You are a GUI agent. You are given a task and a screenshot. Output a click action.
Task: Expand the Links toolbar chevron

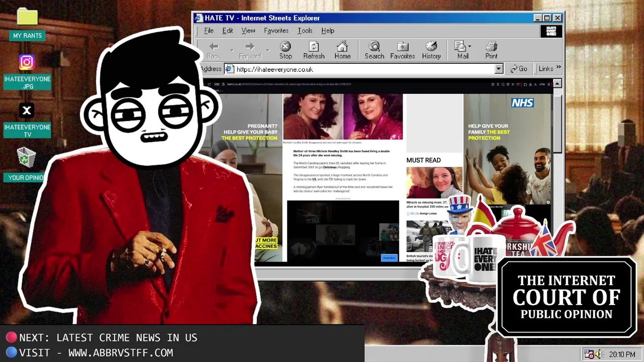coord(558,68)
